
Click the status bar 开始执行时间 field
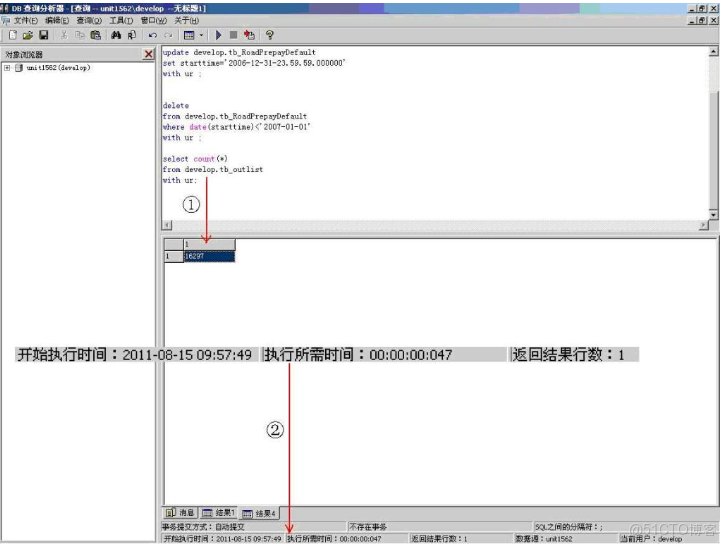pos(223,539)
